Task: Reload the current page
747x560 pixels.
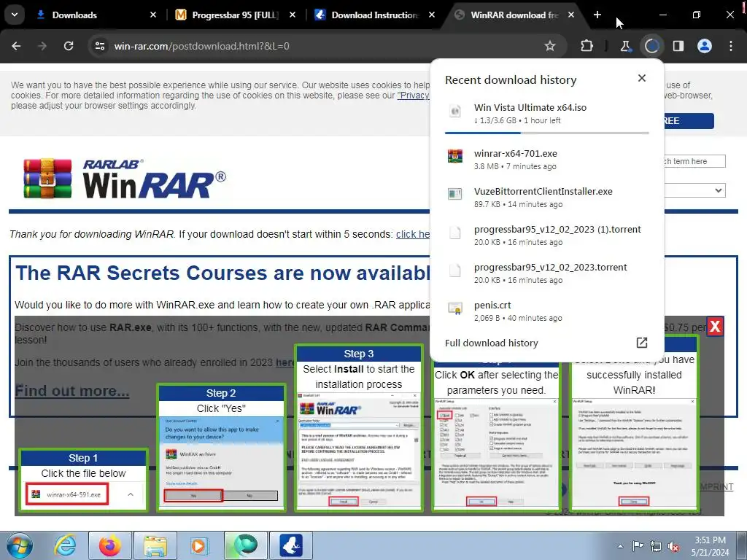Action: point(69,46)
